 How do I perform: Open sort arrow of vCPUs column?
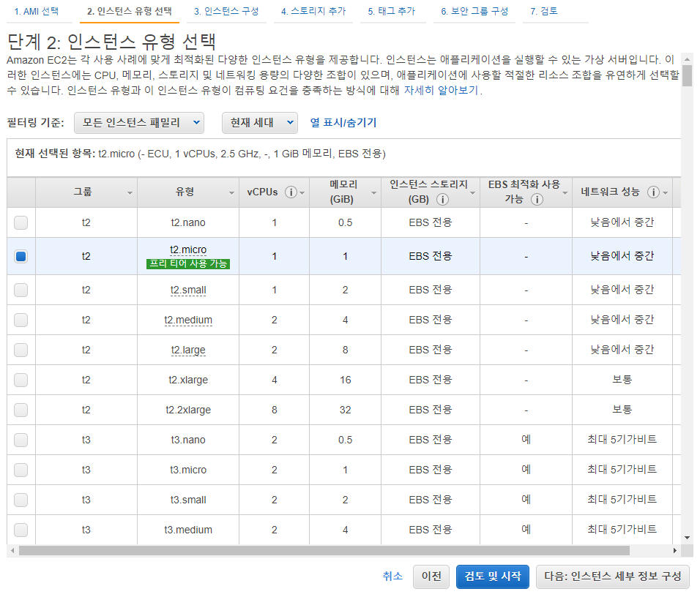(302, 192)
